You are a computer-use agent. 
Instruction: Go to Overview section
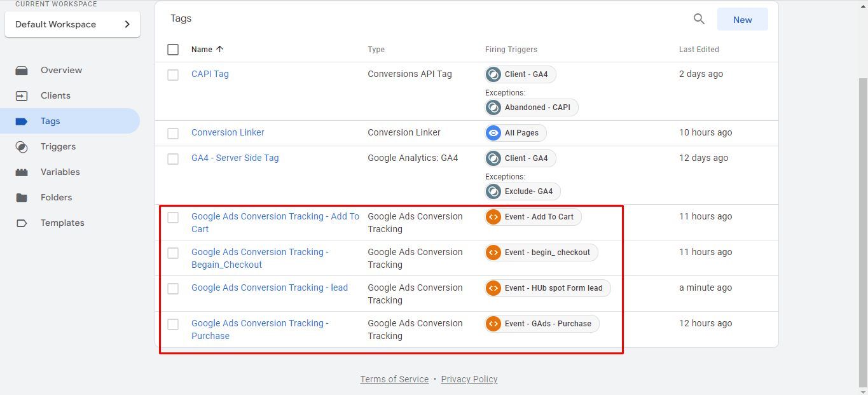[x=61, y=71]
